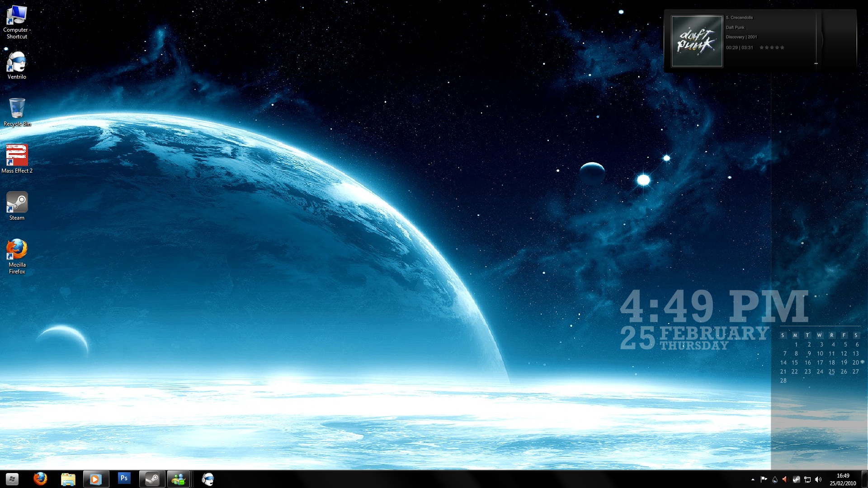Viewport: 868px width, 488px height.
Task: Open Photoshop from the taskbar
Action: point(123,479)
